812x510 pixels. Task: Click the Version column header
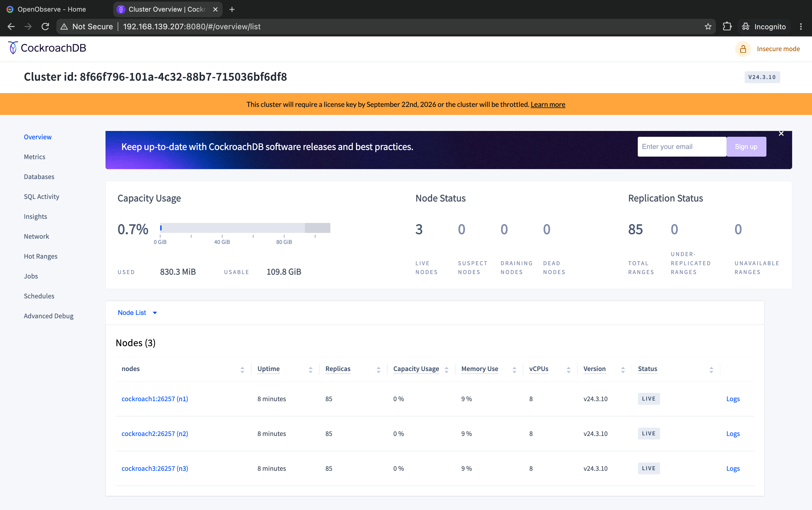click(594, 369)
